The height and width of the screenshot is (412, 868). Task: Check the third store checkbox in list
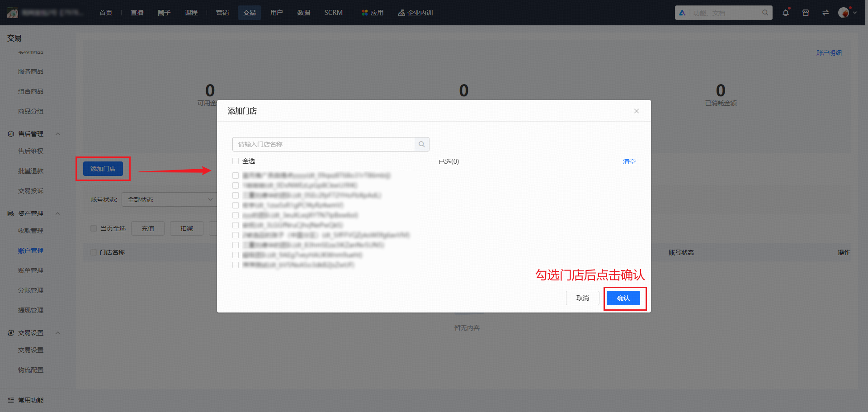coord(236,195)
